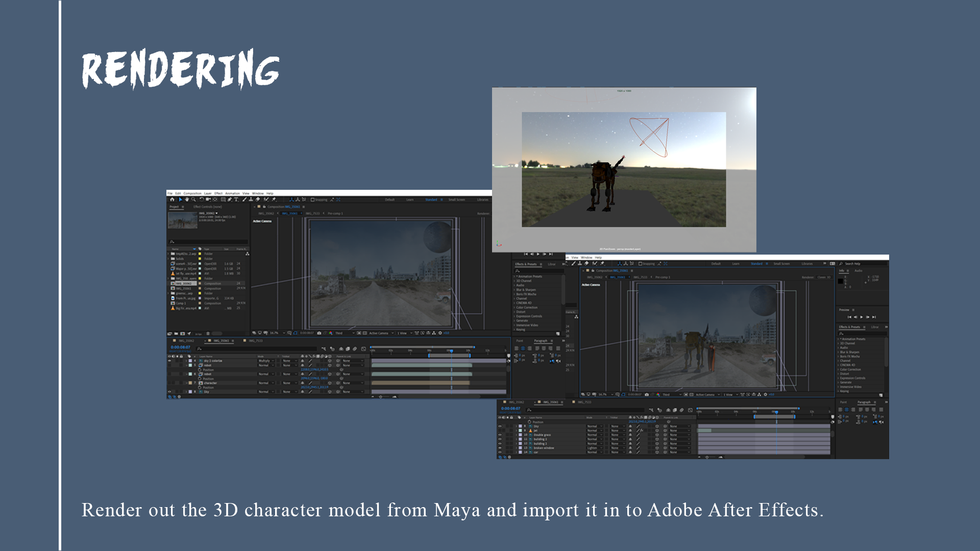This screenshot has height=551, width=980.
Task: Expand the sky 2 colorize layer in left timeline
Action: 186,361
